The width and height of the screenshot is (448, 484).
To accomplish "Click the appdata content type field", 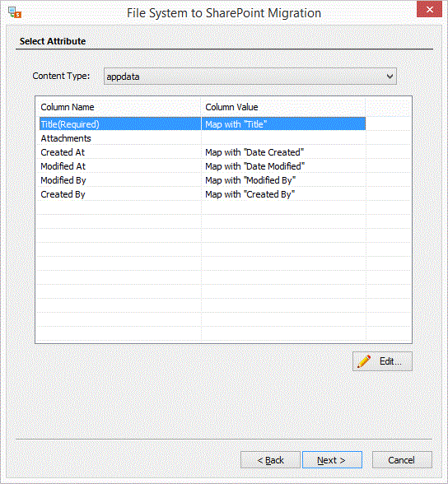I will click(250, 77).
